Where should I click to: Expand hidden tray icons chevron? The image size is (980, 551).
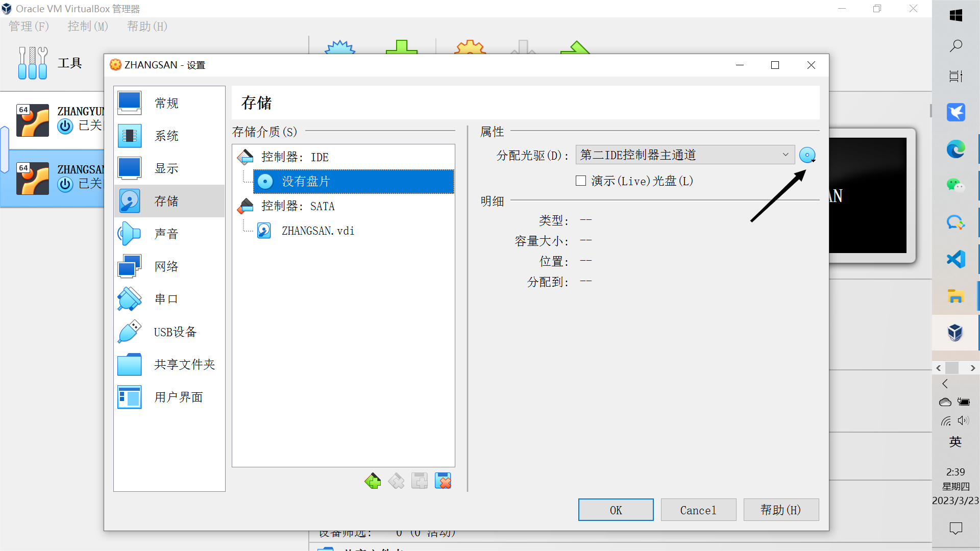coord(945,384)
